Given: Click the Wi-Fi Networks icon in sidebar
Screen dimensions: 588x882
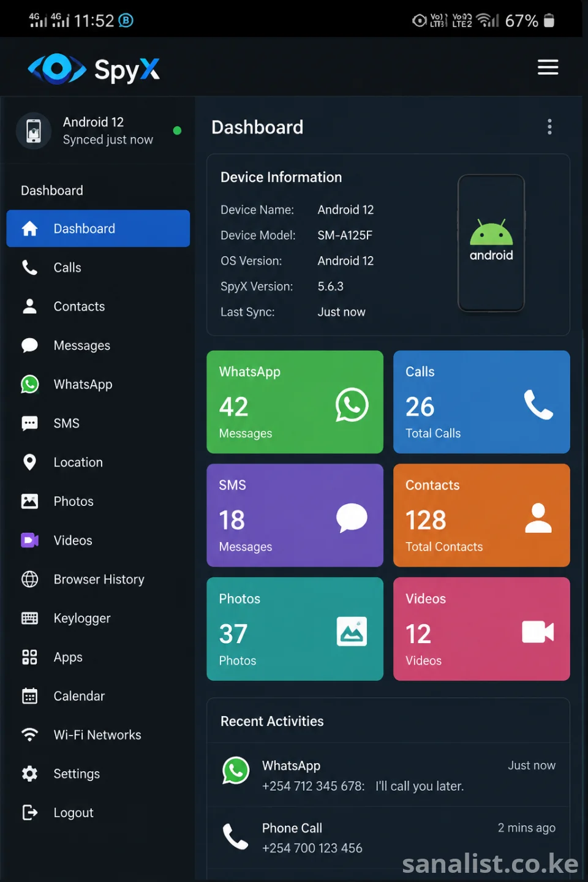Looking at the screenshot, I should click(x=29, y=734).
